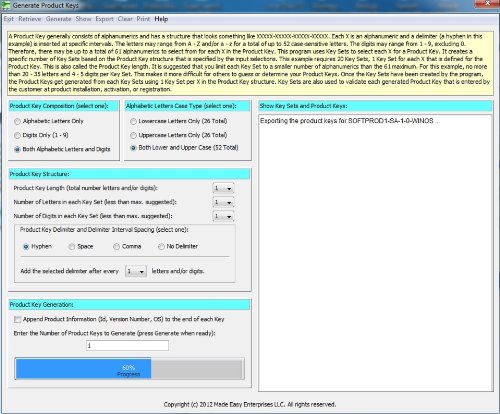Open the Product Key Length dropdown
Image resolution: width=500 pixels, height=414 pixels.
pos(223,188)
